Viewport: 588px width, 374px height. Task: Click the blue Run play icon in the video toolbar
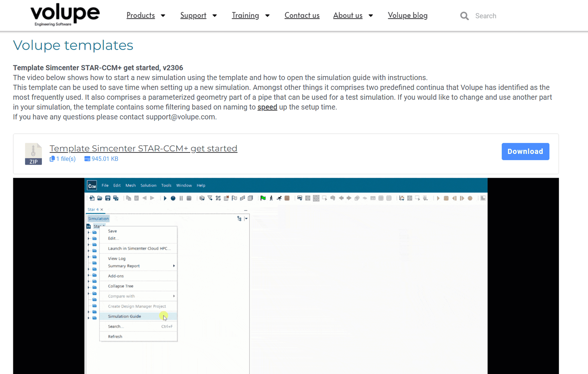pos(165,198)
